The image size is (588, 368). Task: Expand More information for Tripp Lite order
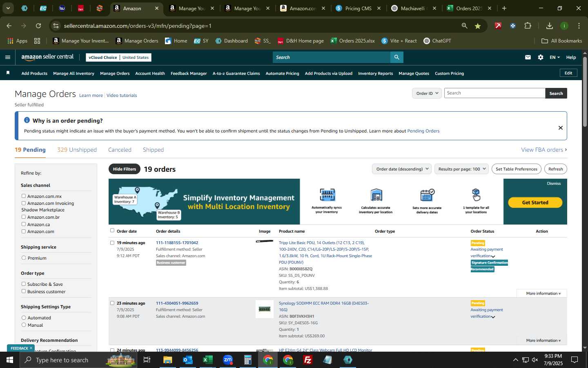[x=543, y=293]
